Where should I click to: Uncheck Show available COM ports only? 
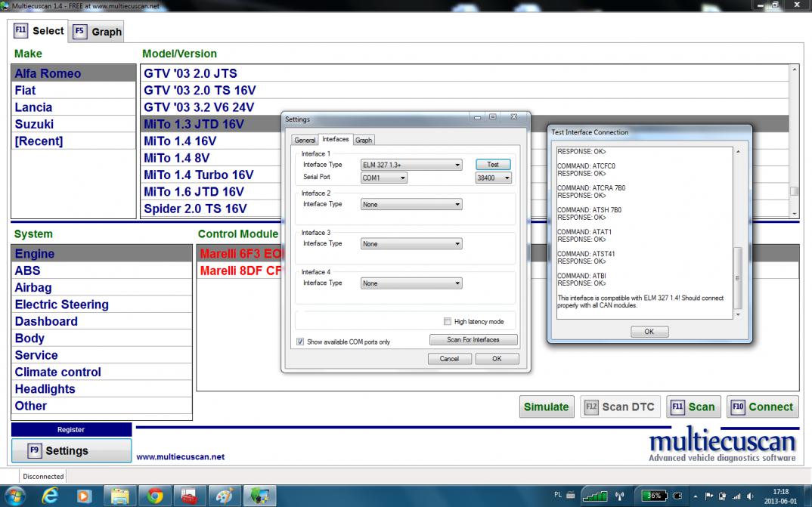[x=300, y=342]
